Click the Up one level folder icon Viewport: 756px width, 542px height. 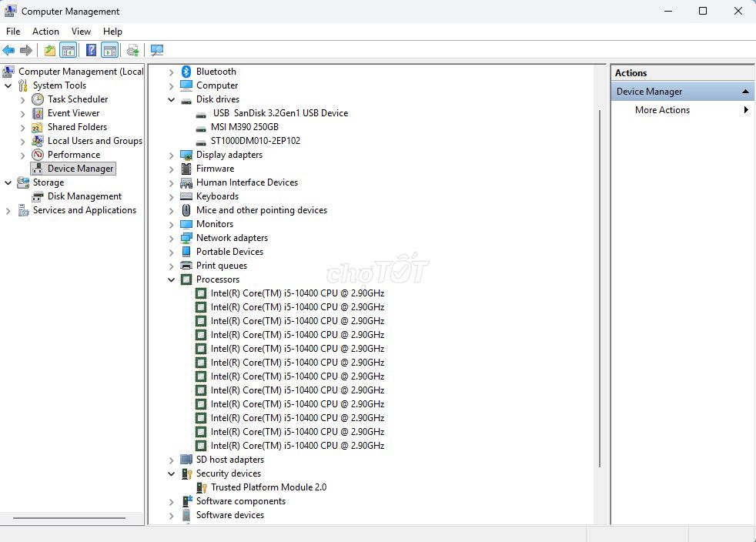pyautogui.click(x=49, y=51)
